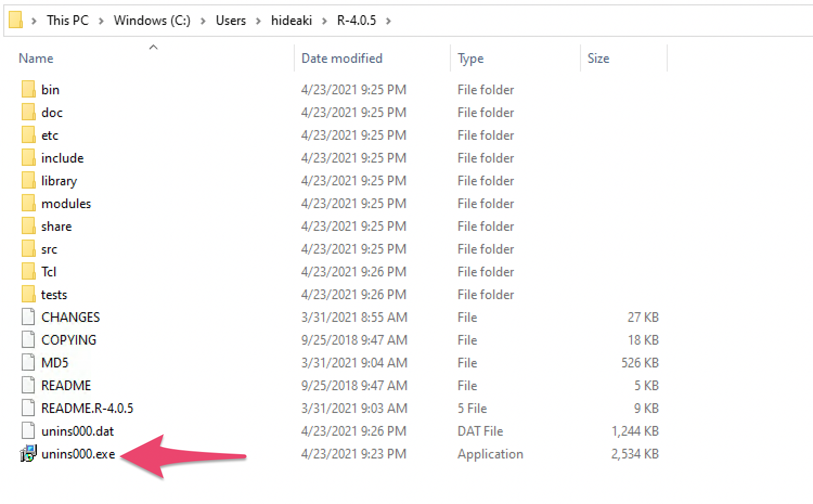Sort files by Name column header
Viewport: 813px width, 504px height.
pos(36,59)
